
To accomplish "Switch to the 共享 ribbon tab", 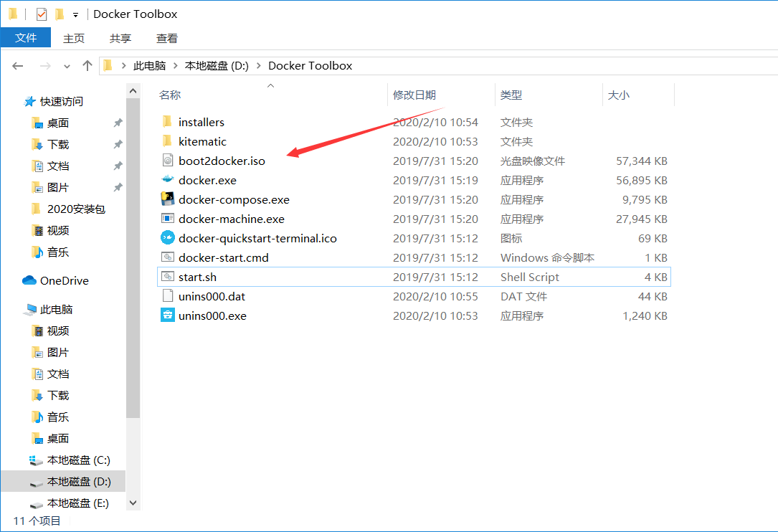I will pos(120,38).
